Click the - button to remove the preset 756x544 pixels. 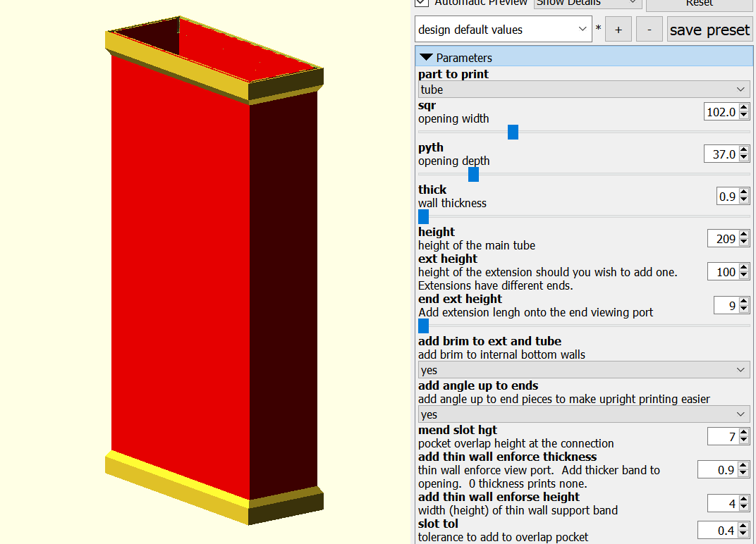coord(649,29)
